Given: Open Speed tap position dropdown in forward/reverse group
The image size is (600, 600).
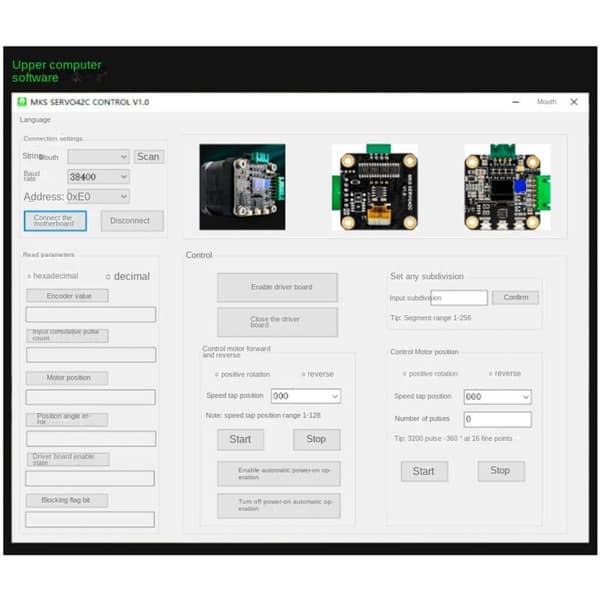Looking at the screenshot, I should click(x=306, y=396).
